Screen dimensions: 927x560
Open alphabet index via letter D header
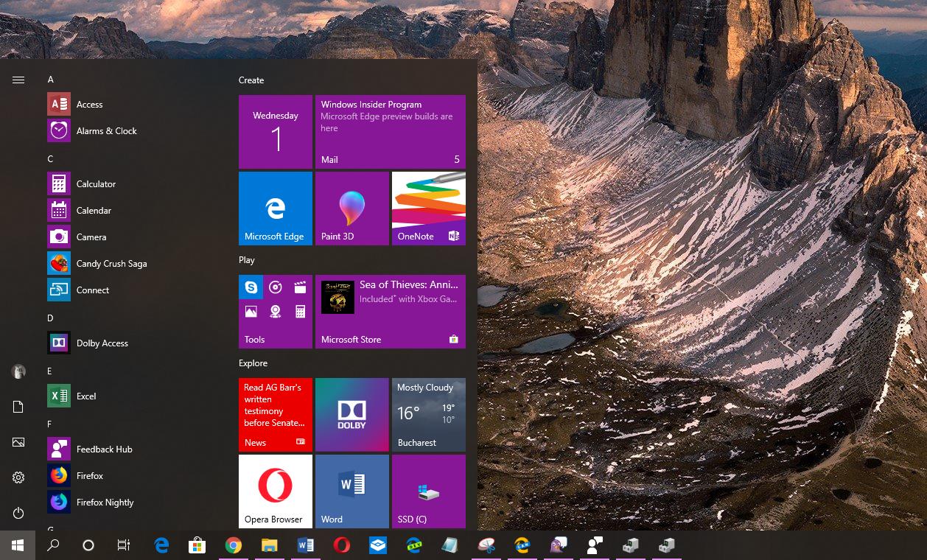[x=51, y=318]
